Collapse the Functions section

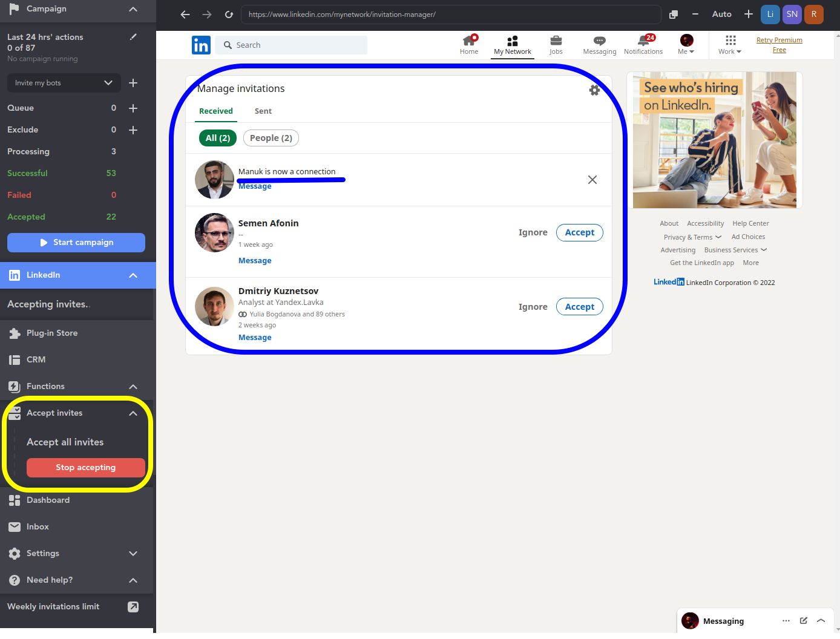pos(133,387)
